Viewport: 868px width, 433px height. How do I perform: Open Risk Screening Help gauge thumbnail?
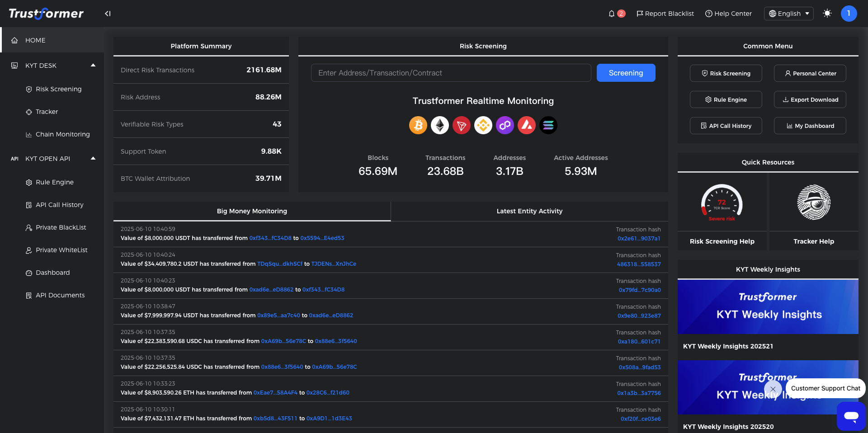pos(722,202)
